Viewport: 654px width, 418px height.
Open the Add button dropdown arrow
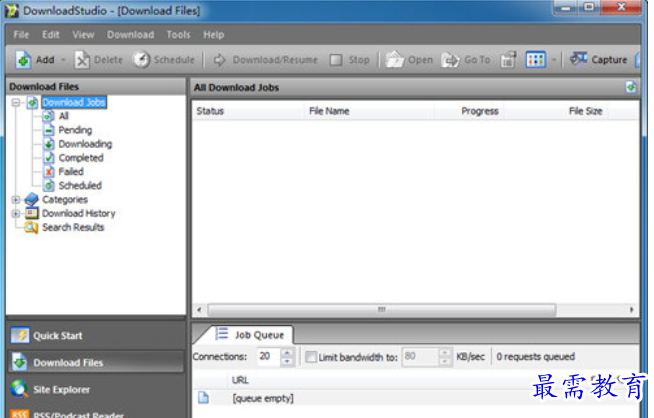pyautogui.click(x=63, y=60)
